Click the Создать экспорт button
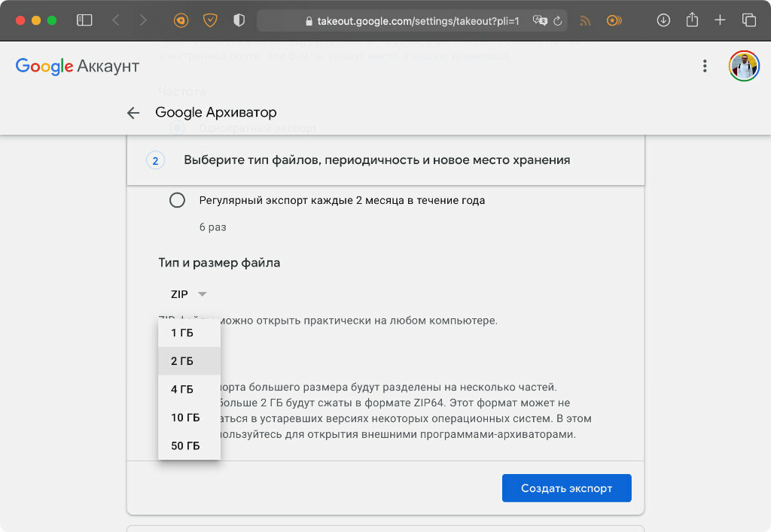Viewport: 771px width, 532px height. pos(566,488)
